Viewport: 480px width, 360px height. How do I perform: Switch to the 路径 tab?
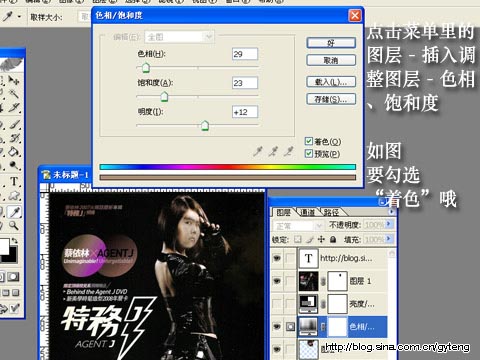click(x=331, y=212)
